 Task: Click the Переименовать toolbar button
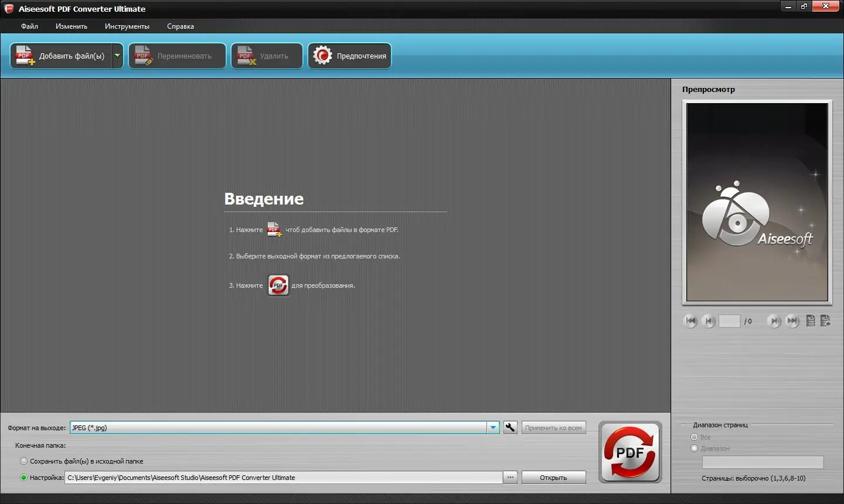[177, 56]
